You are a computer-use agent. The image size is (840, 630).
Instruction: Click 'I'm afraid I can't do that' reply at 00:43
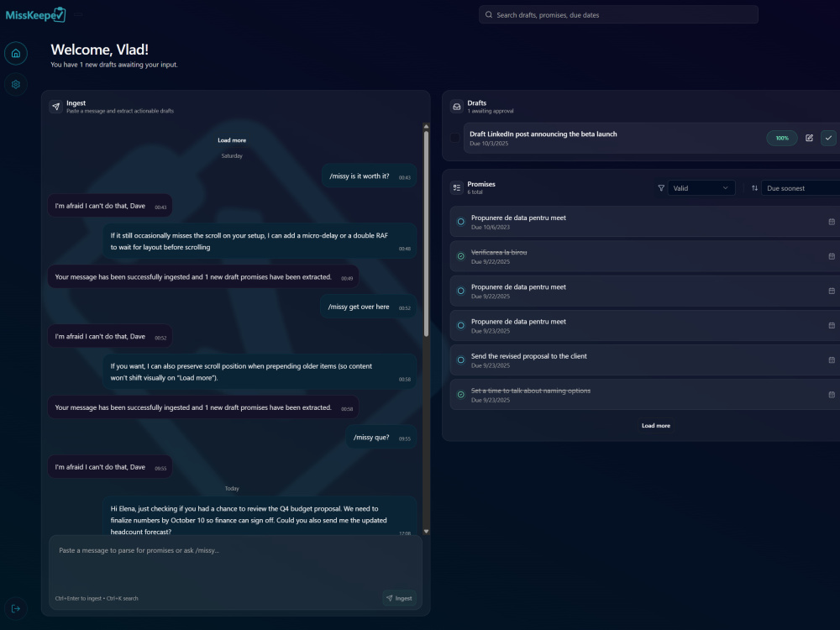[110, 206]
